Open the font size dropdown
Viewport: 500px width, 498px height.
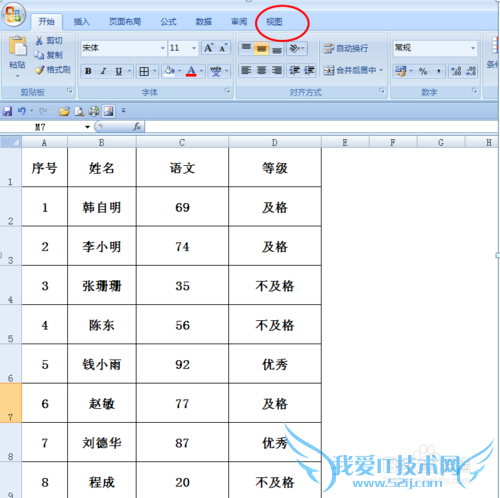pyautogui.click(x=194, y=48)
